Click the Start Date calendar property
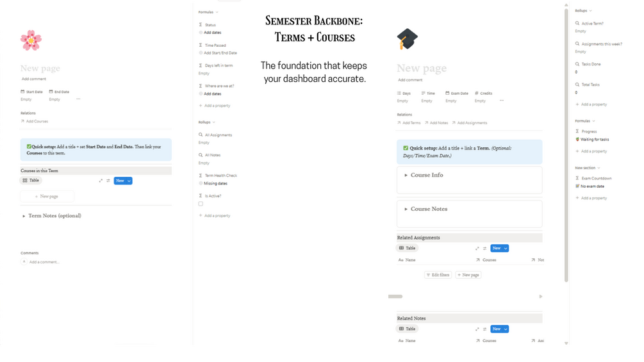This screenshot has height=362, width=644. (31, 92)
